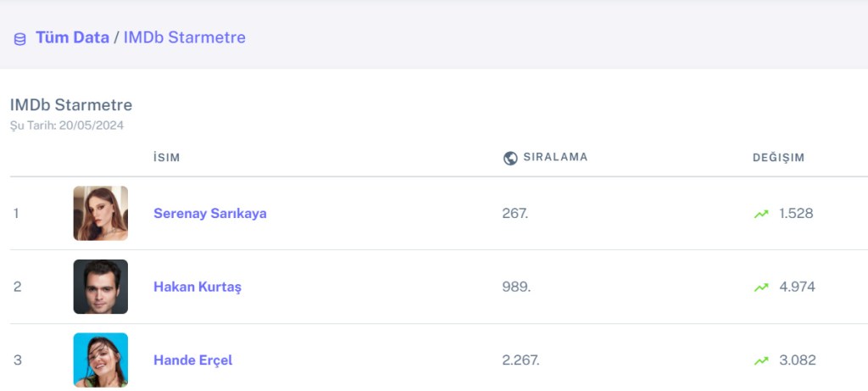Viewport: 868px width, 391px height.
Task: Sort by the Sıralama column header
Action: click(555, 157)
